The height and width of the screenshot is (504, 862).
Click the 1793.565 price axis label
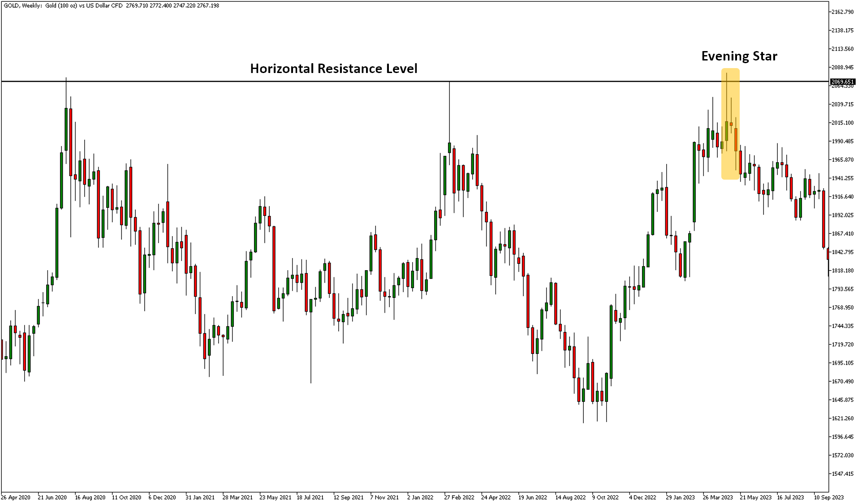(842, 289)
